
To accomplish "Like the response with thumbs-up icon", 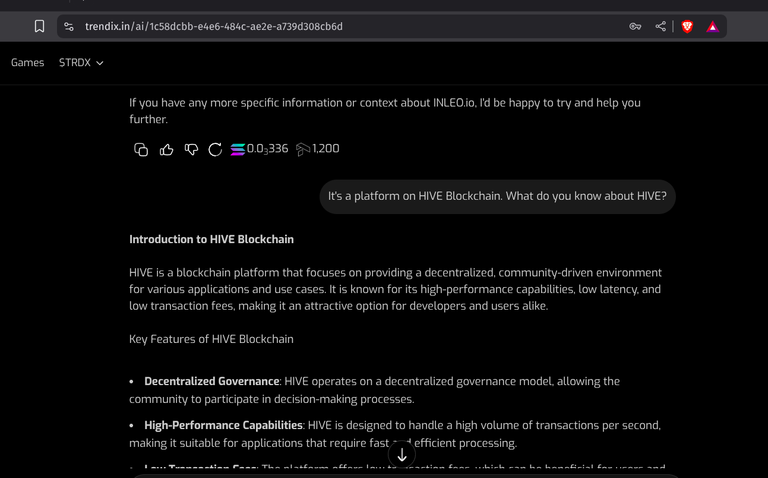I will 167,149.
